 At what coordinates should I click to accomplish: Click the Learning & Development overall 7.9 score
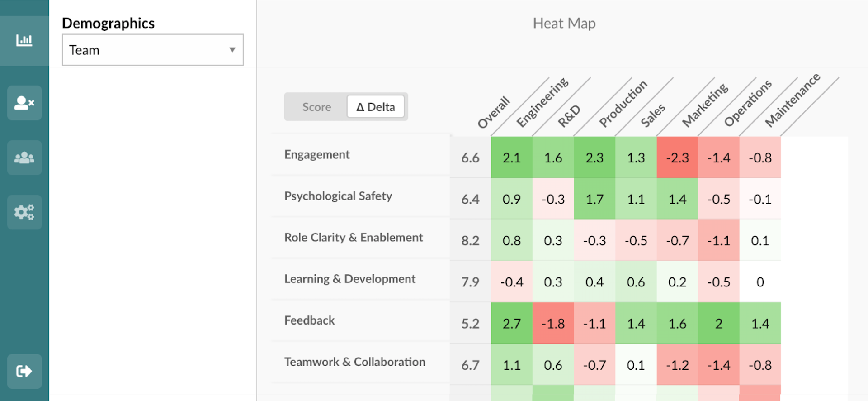click(470, 282)
